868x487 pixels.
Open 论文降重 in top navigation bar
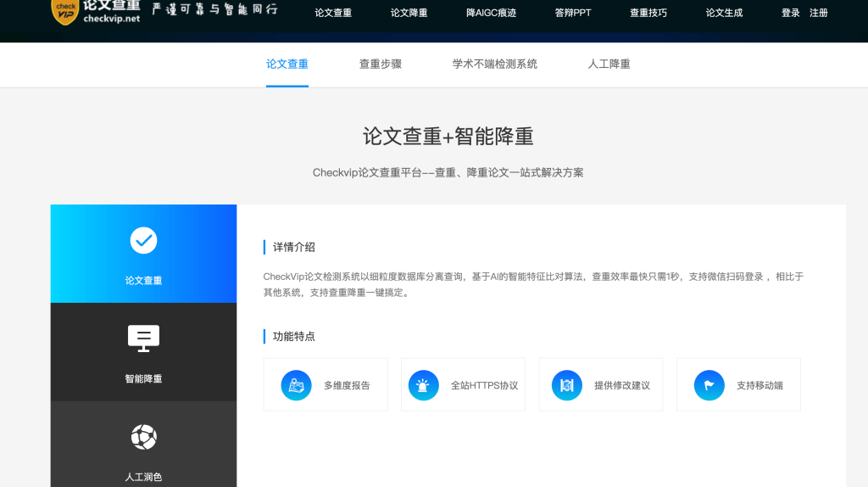click(x=409, y=14)
